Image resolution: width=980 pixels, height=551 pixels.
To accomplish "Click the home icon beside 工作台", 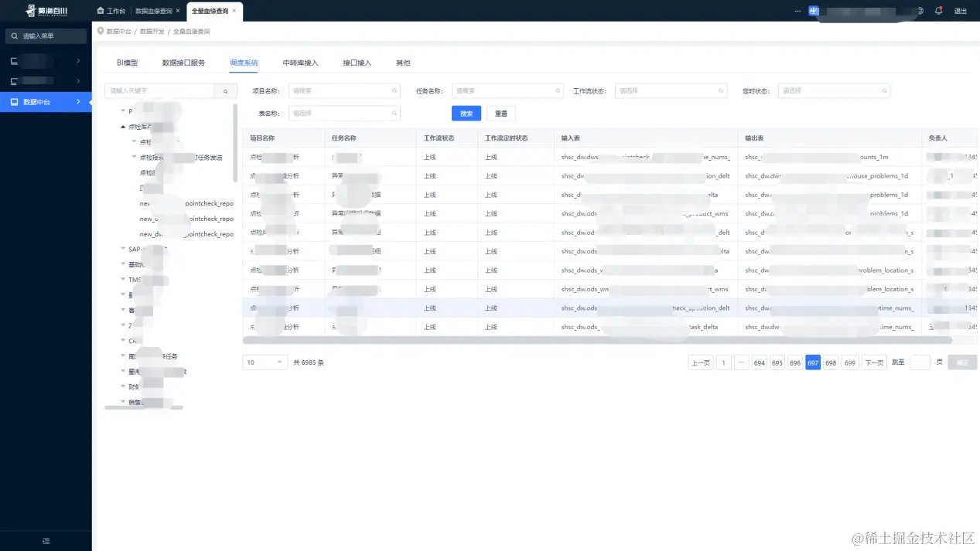I will 101,11.
